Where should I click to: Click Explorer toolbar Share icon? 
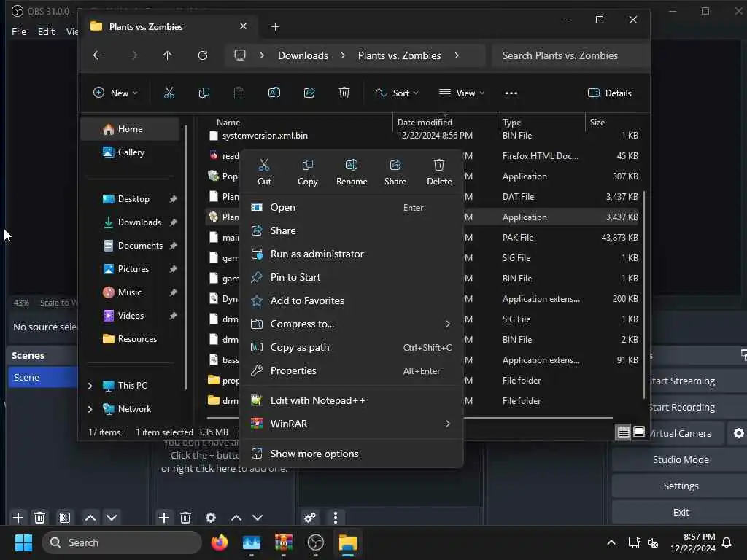click(x=309, y=93)
